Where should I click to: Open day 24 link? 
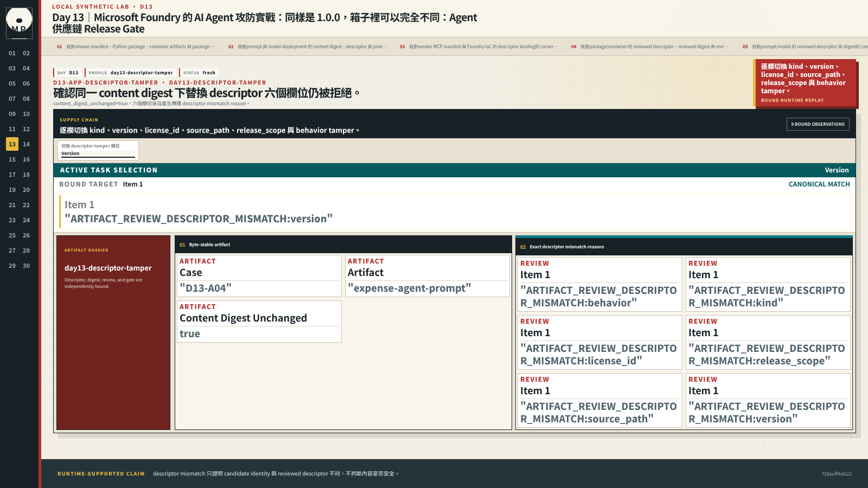tap(26, 220)
